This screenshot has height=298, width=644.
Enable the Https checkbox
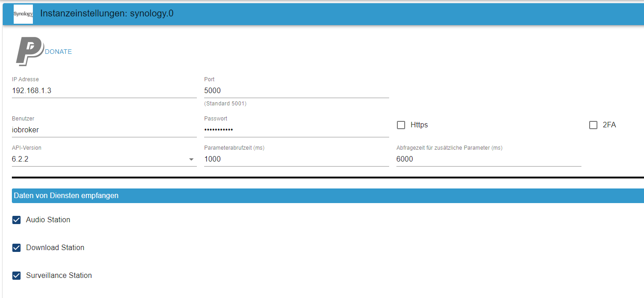click(401, 125)
